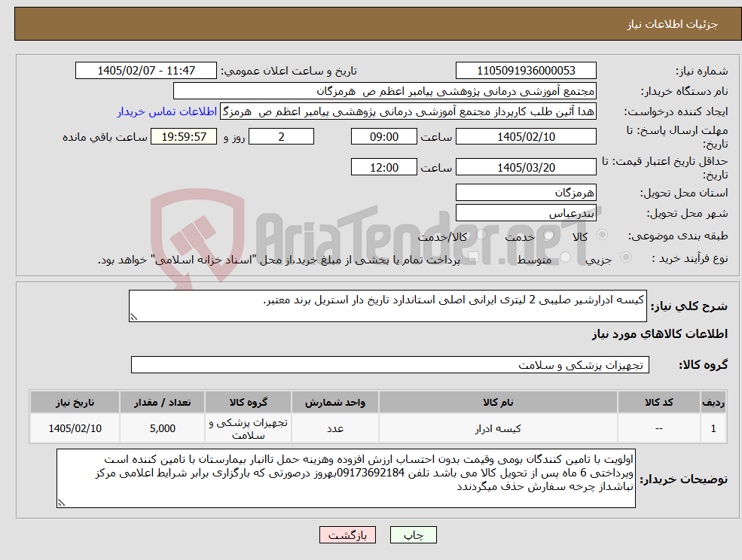The image size is (742, 560).
Task: Click the ردیف column header
Action: tap(713, 403)
